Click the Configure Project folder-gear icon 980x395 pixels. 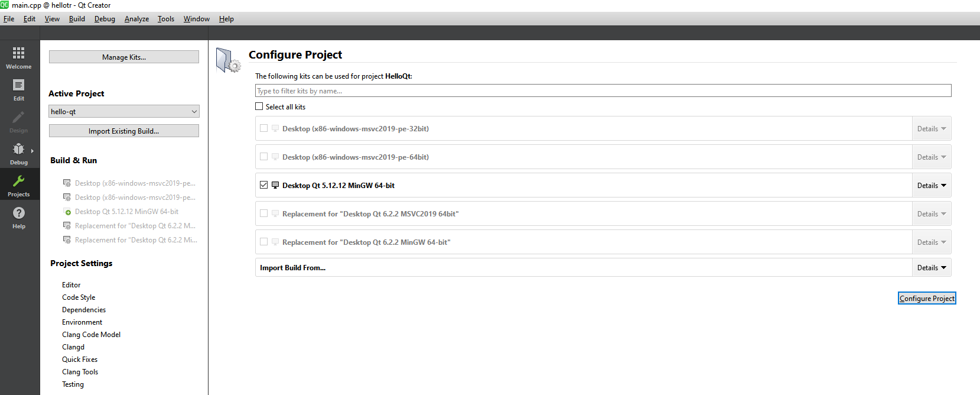click(x=228, y=60)
